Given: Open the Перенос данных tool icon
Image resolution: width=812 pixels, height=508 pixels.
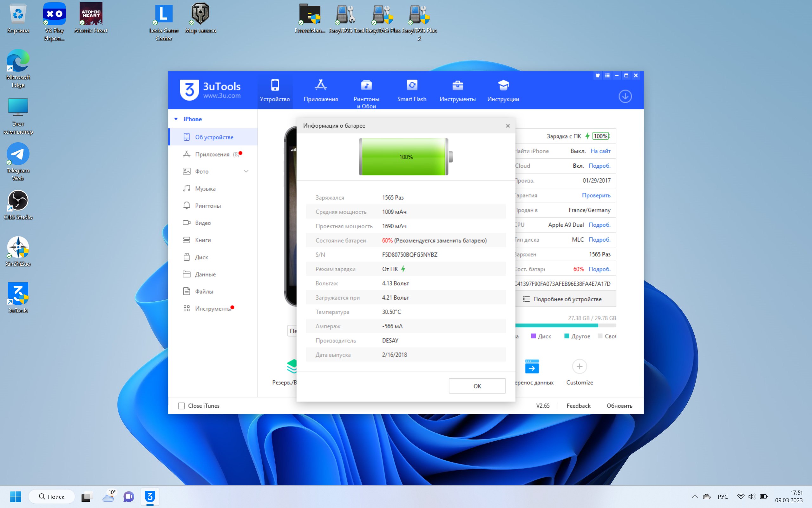Looking at the screenshot, I should click(532, 366).
